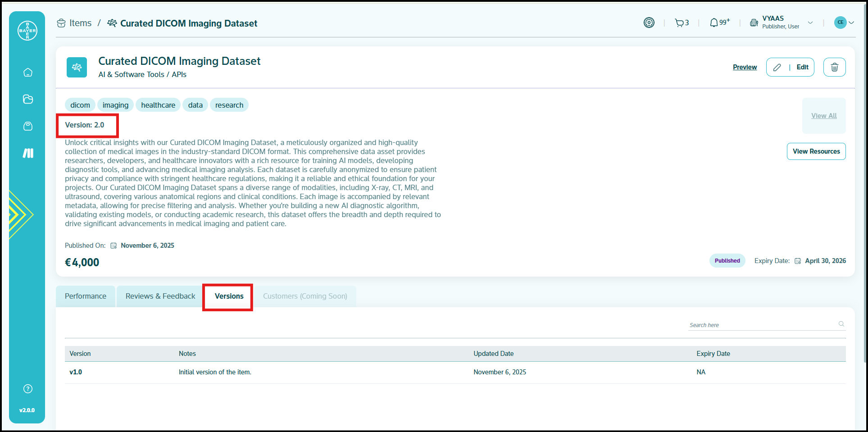This screenshot has height=432, width=868.
Task: Click the Search here input field
Action: (762, 325)
